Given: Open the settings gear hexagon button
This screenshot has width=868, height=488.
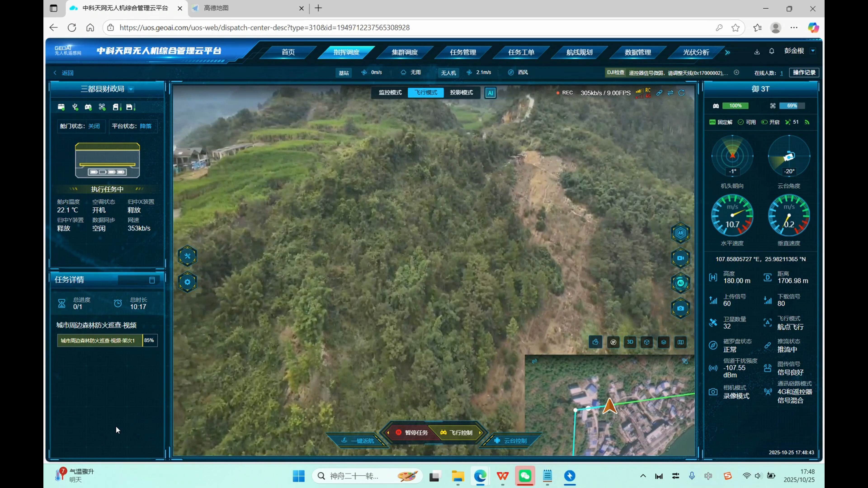Looking at the screenshot, I should [187, 282].
